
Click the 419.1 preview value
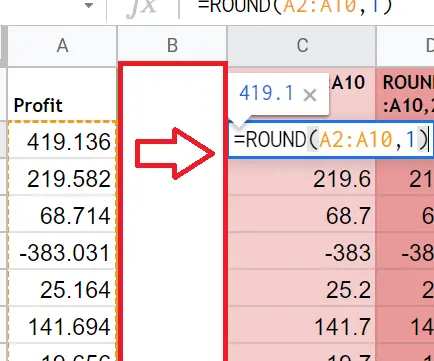(x=266, y=93)
